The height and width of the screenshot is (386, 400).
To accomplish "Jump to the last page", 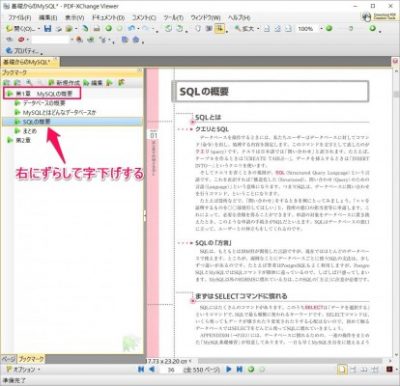I will click(239, 369).
